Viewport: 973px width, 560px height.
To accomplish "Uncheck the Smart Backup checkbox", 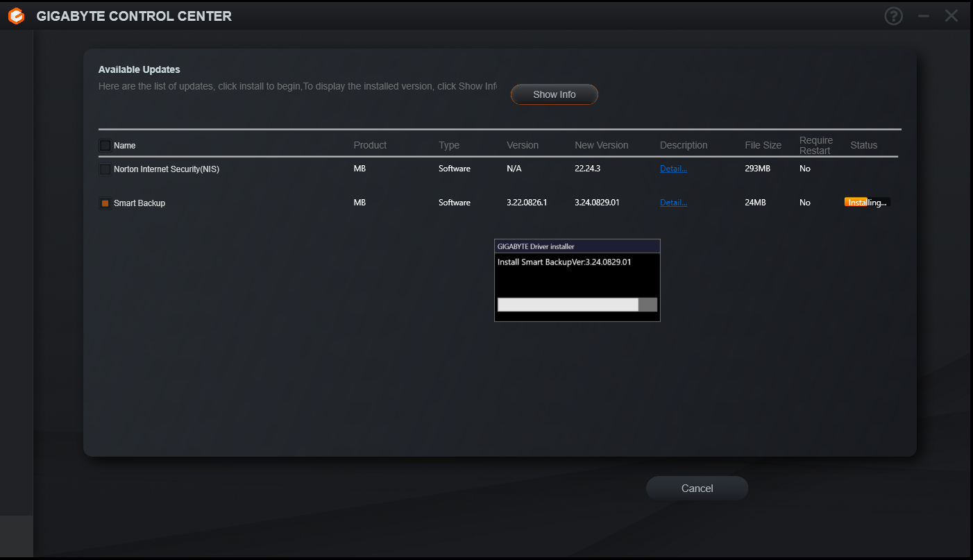I will point(105,203).
